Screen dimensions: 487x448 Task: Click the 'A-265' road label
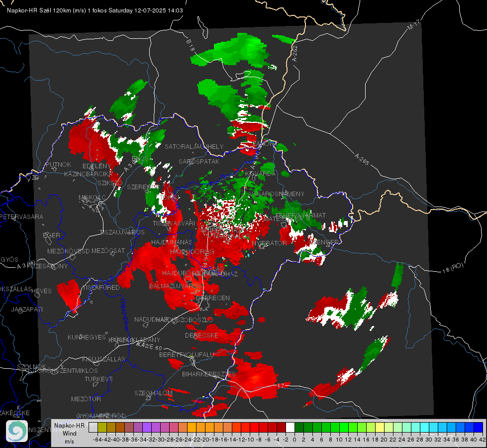click(362, 159)
